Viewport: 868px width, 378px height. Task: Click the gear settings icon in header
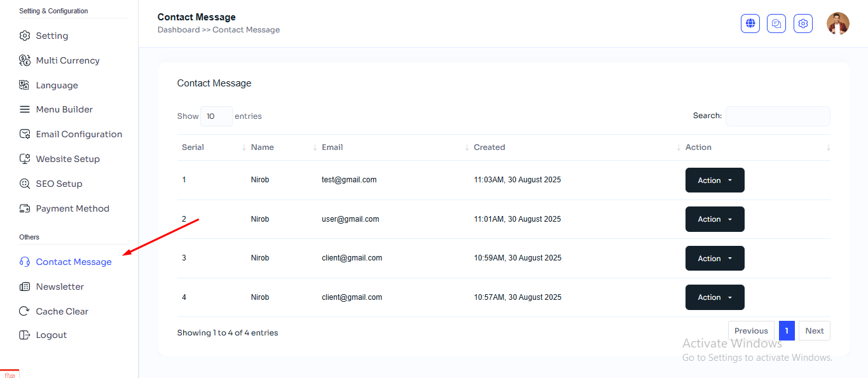click(803, 24)
